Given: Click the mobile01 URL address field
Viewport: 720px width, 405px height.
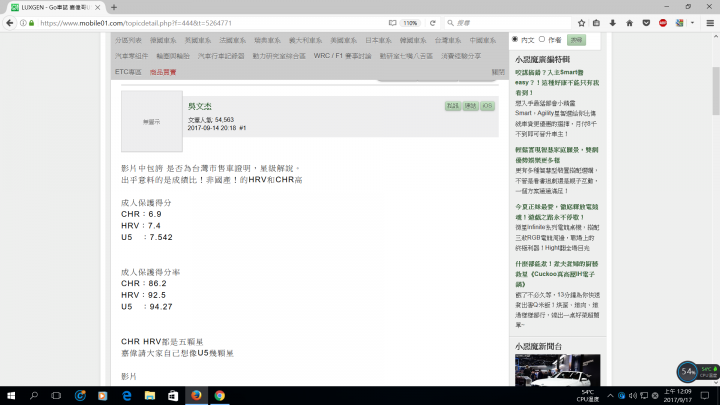Looking at the screenshot, I should pos(211,23).
